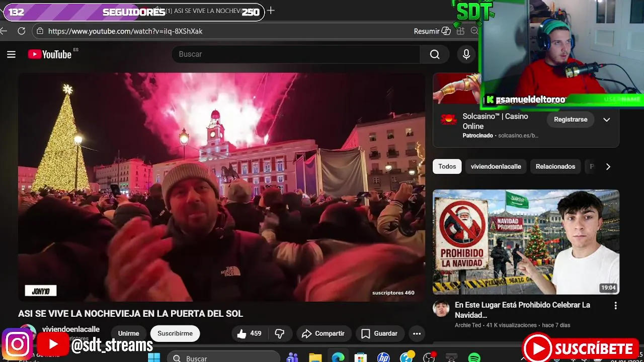
Task: Click the Windows taskbar Buscar search box
Action: coord(223,358)
